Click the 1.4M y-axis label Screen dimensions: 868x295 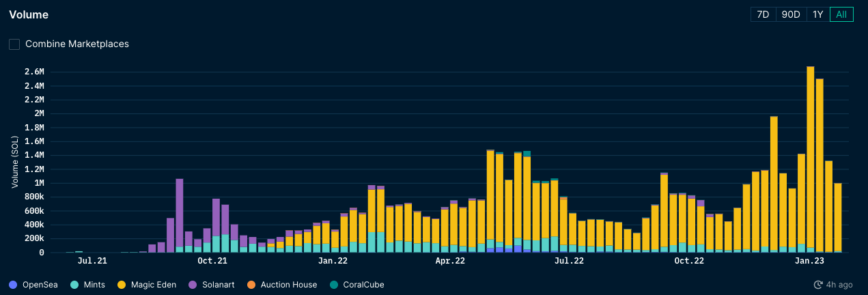pyautogui.click(x=34, y=155)
